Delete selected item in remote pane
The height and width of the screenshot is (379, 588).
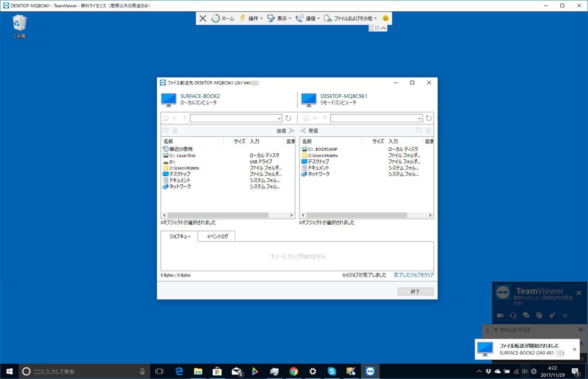(429, 131)
